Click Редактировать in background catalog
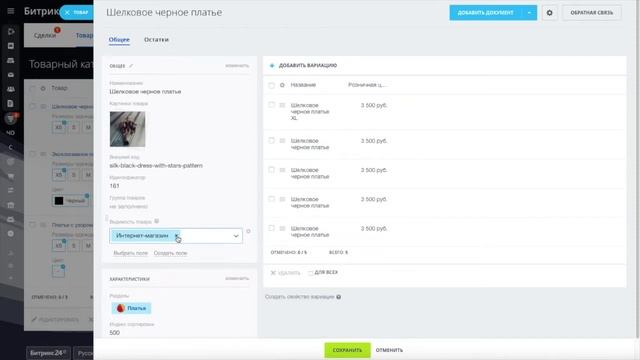 (55, 319)
